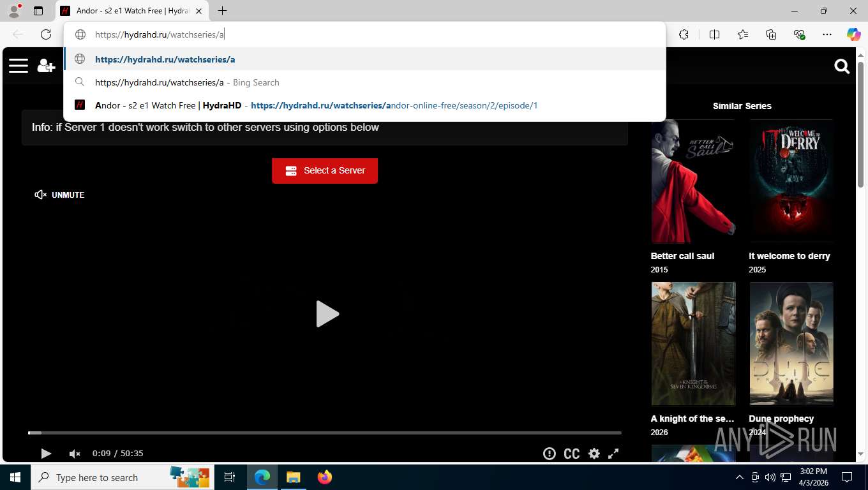Select Andor s2 e1 history suggestion

(x=364, y=105)
